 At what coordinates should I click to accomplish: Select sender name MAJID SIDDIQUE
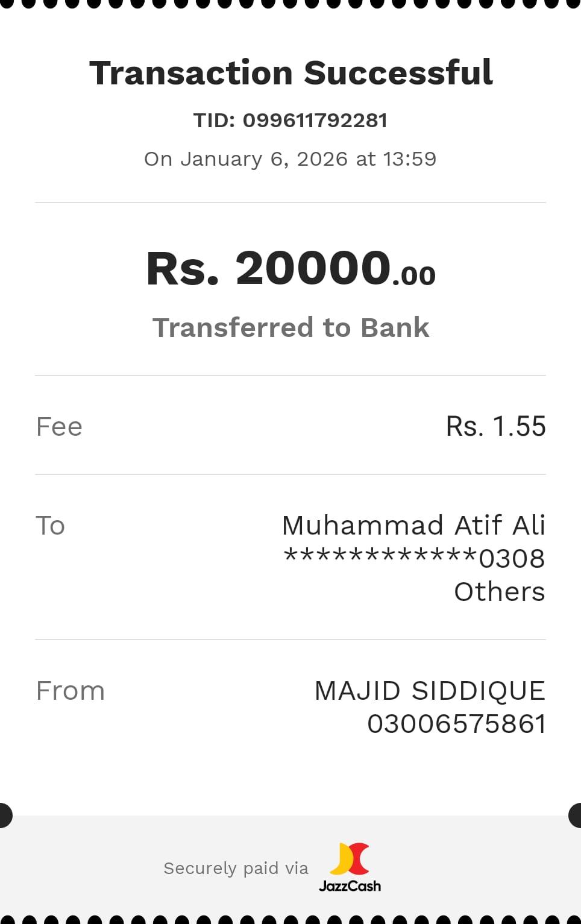point(430,691)
